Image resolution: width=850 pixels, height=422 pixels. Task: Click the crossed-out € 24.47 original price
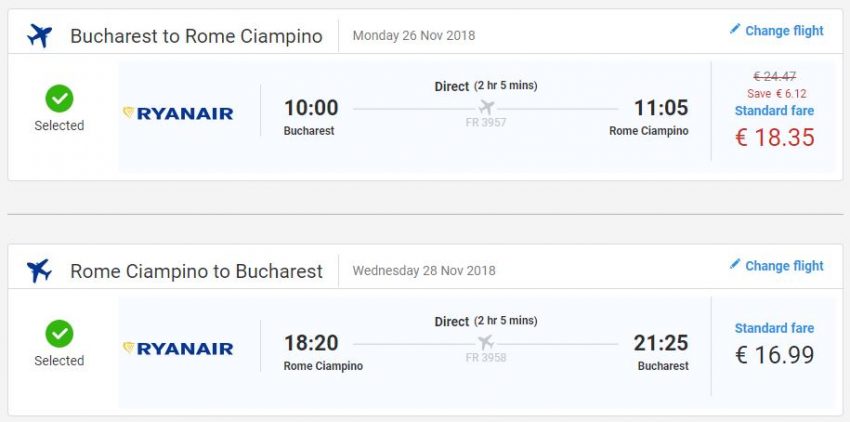(774, 75)
